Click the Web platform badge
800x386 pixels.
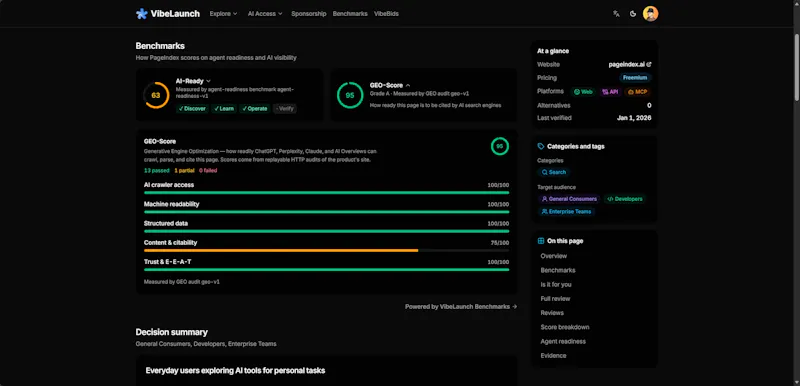pyautogui.click(x=583, y=92)
